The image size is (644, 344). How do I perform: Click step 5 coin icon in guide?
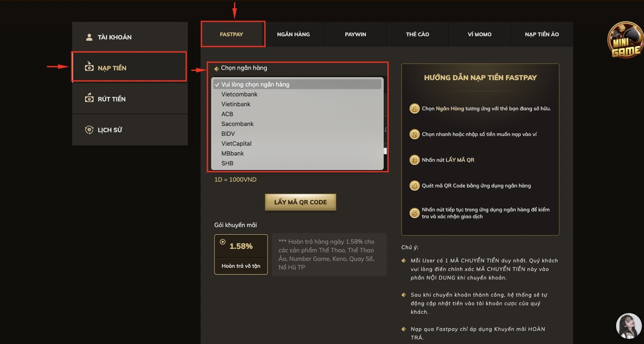click(x=414, y=213)
